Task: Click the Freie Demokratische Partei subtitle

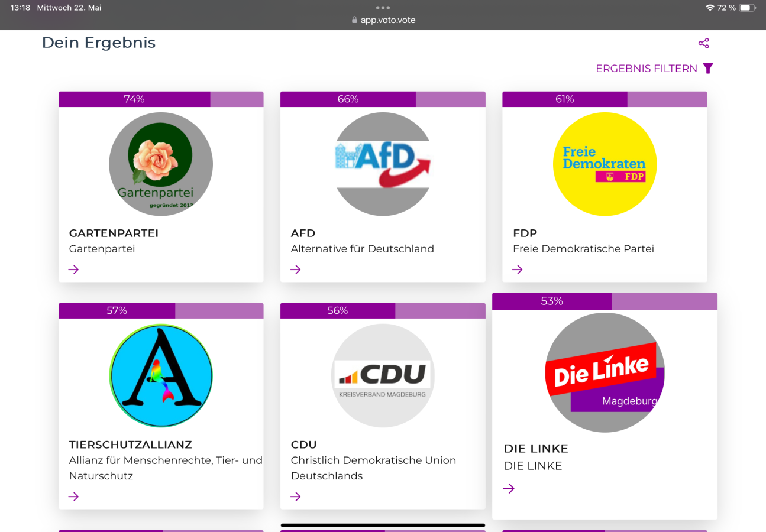Action: tap(583, 249)
